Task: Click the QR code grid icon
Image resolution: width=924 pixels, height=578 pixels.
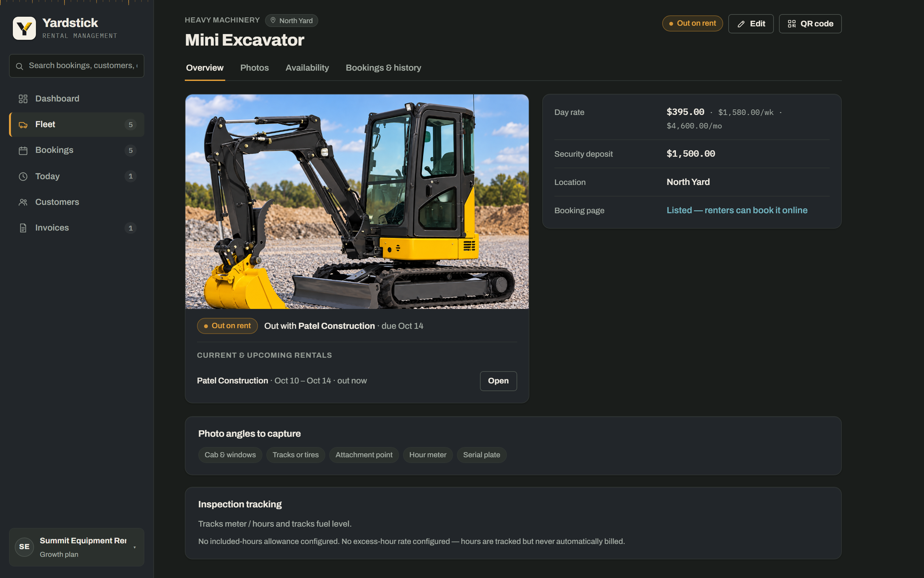Action: coord(792,24)
